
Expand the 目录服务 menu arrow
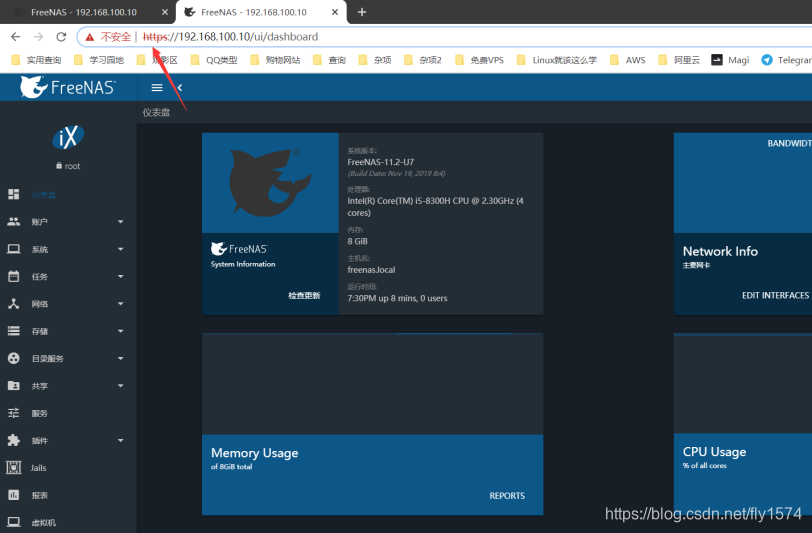tap(121, 358)
